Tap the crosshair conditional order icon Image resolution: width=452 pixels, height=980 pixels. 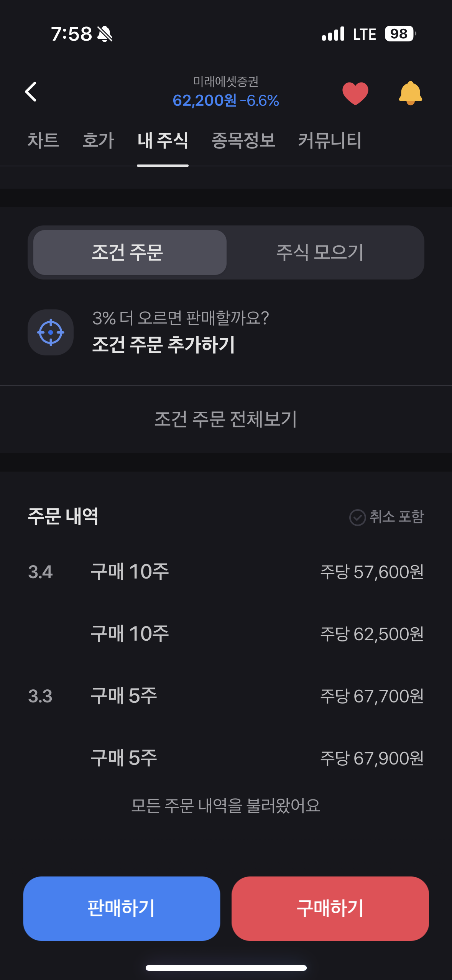pos(51,332)
